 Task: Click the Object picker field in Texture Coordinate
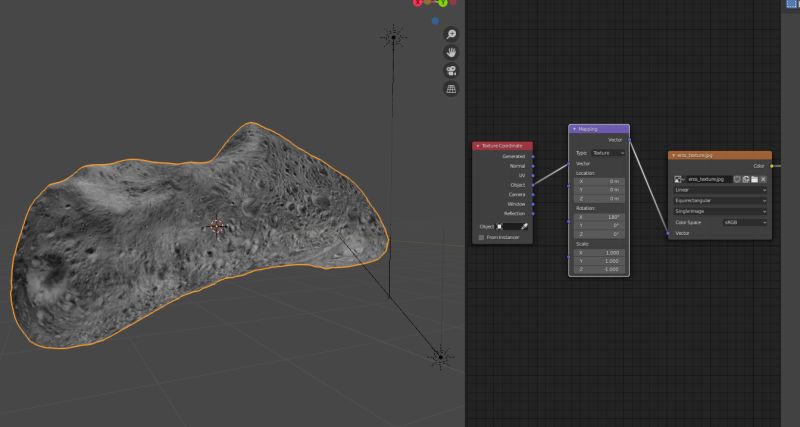(512, 227)
